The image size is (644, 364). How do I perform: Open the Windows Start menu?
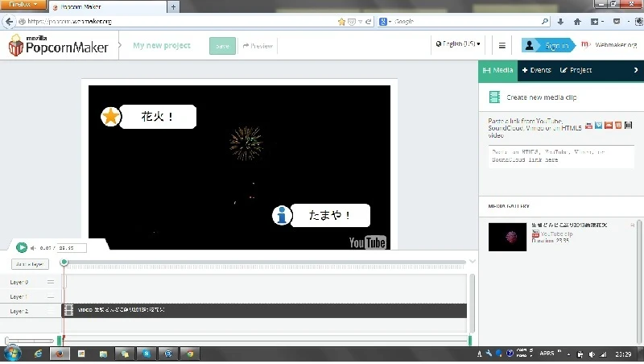tap(12, 354)
